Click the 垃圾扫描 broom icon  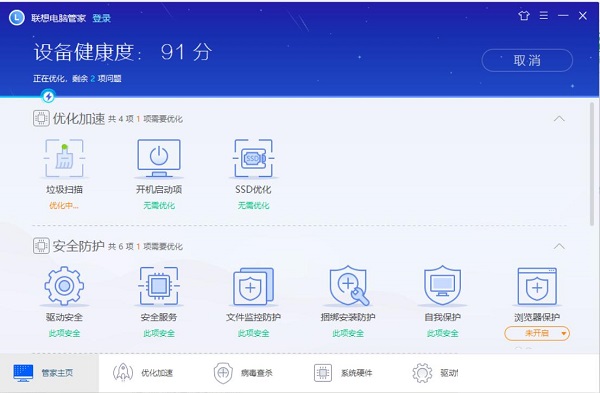pyautogui.click(x=64, y=158)
